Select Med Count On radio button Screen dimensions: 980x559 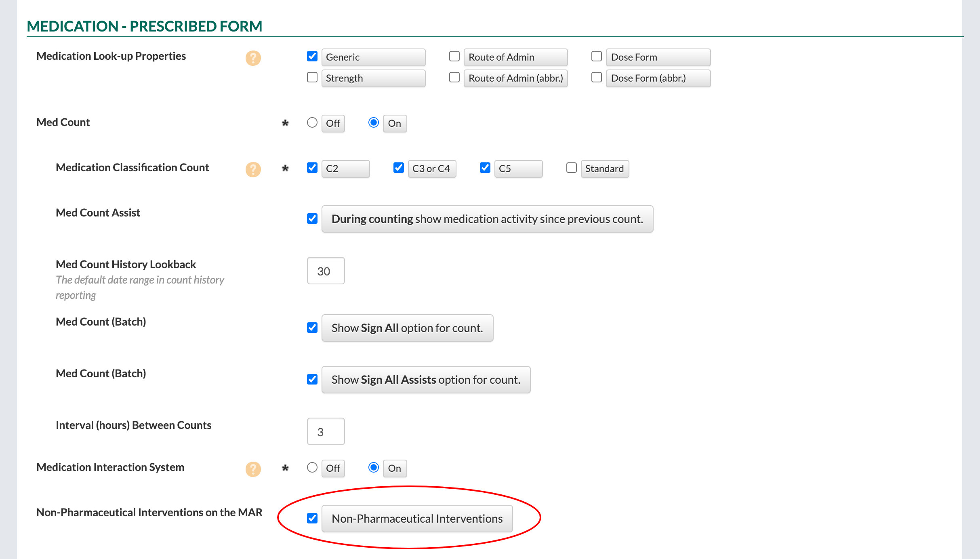click(x=373, y=122)
